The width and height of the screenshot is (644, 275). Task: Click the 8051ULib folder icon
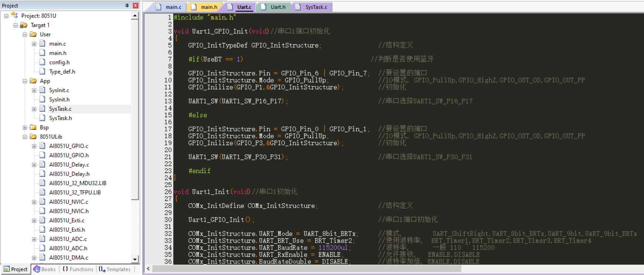click(33, 137)
